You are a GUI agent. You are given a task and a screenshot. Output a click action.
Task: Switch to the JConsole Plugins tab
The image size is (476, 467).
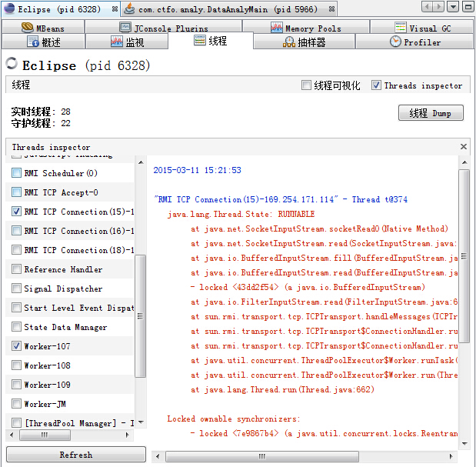164,27
